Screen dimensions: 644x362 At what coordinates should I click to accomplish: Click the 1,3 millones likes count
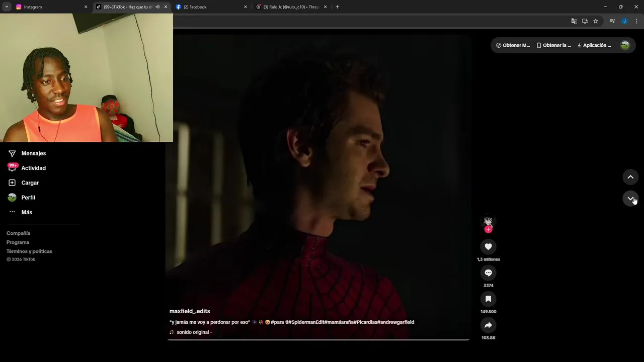[489, 259]
